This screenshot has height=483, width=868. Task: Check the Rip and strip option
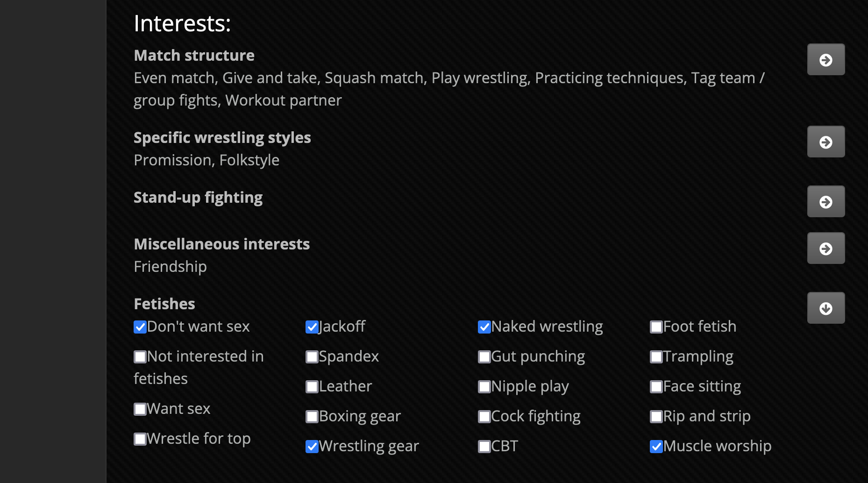[656, 417]
